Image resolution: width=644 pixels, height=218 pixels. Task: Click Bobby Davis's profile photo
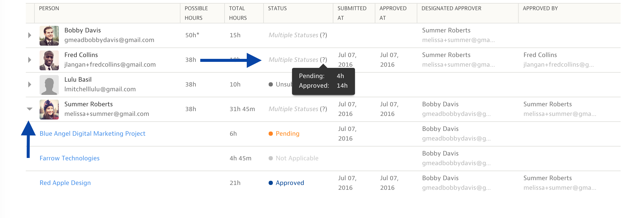[49, 36]
